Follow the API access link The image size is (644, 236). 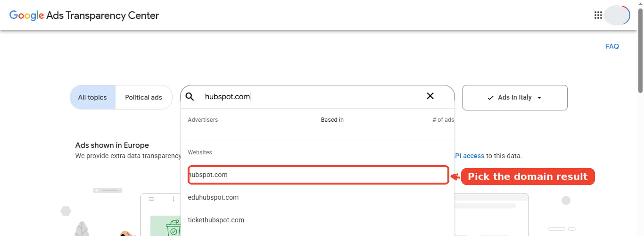pos(469,156)
